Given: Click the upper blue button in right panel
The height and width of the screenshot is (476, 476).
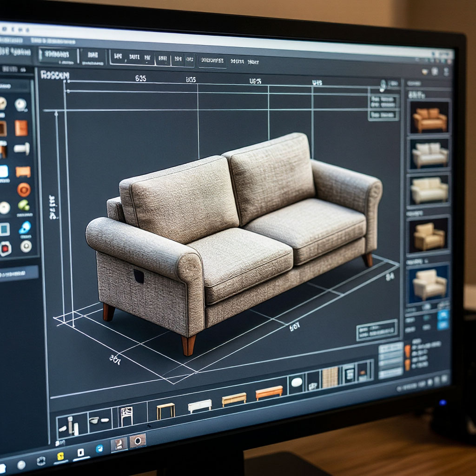Looking at the screenshot, I should point(443,316).
